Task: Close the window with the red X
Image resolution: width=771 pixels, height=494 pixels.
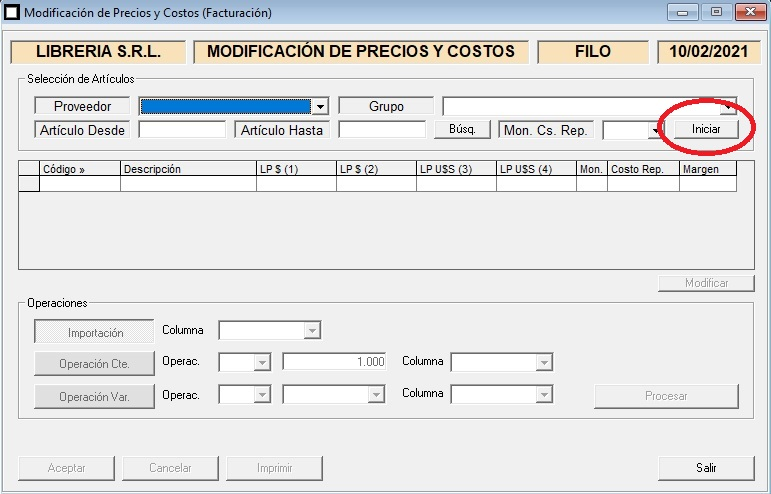Action: click(747, 13)
